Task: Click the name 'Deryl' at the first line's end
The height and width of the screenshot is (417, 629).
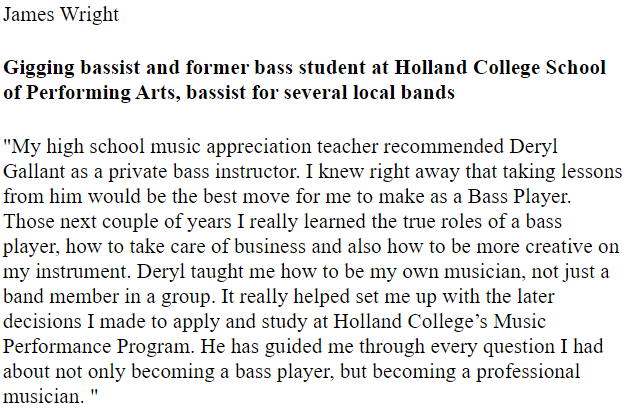Action: 534,148
